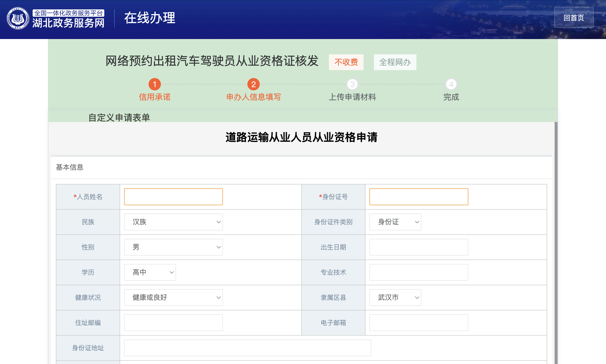Click the Hubei government service logo emblem

[18, 18]
